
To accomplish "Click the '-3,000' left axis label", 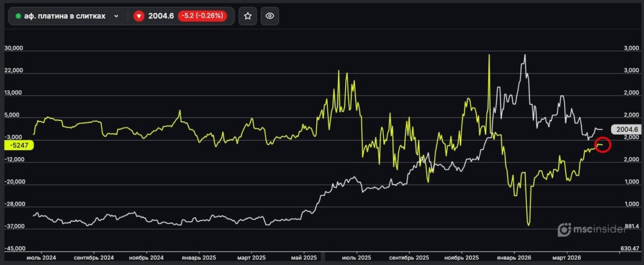I will pos(14,137).
